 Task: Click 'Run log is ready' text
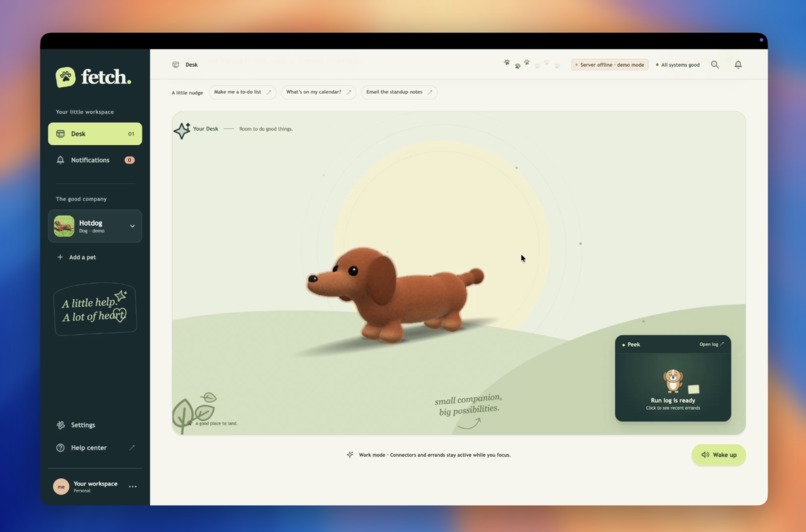click(x=673, y=400)
